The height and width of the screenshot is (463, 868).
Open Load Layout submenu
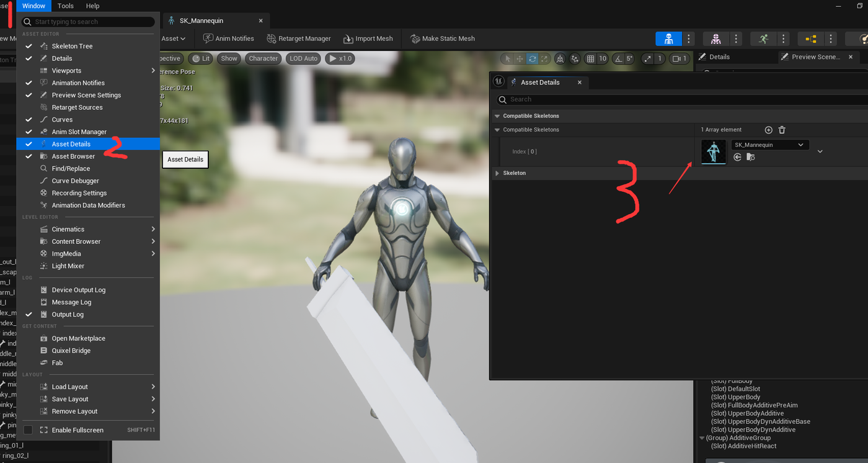pyautogui.click(x=88, y=387)
